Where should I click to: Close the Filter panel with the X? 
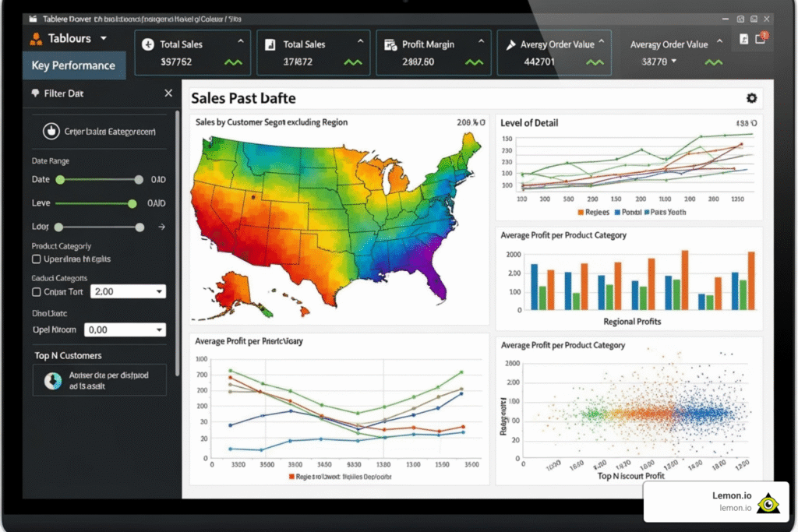[168, 93]
